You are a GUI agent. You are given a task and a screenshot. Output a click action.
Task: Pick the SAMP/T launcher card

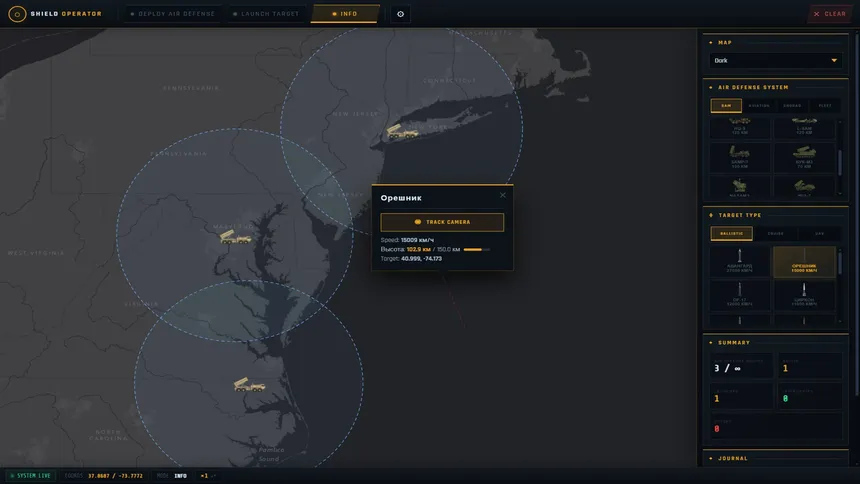tap(739, 156)
